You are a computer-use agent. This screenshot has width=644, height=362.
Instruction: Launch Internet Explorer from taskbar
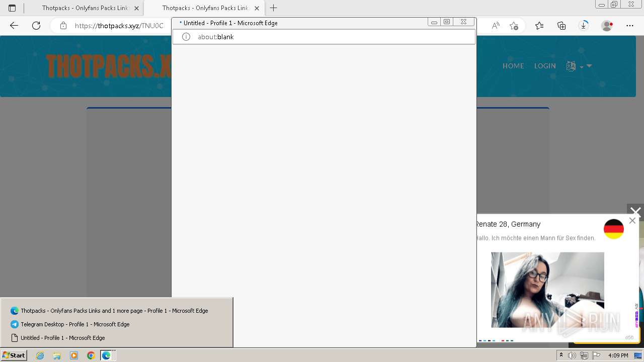[x=40, y=355]
